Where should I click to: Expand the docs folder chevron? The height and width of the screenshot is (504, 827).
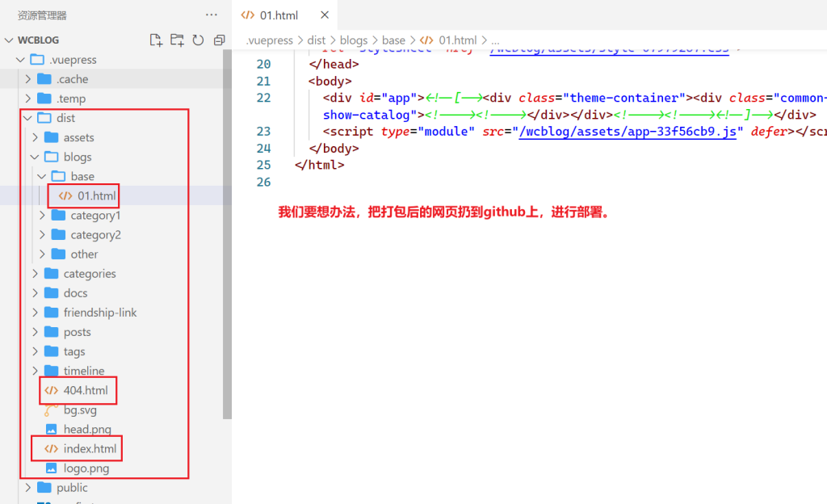pyautogui.click(x=35, y=293)
